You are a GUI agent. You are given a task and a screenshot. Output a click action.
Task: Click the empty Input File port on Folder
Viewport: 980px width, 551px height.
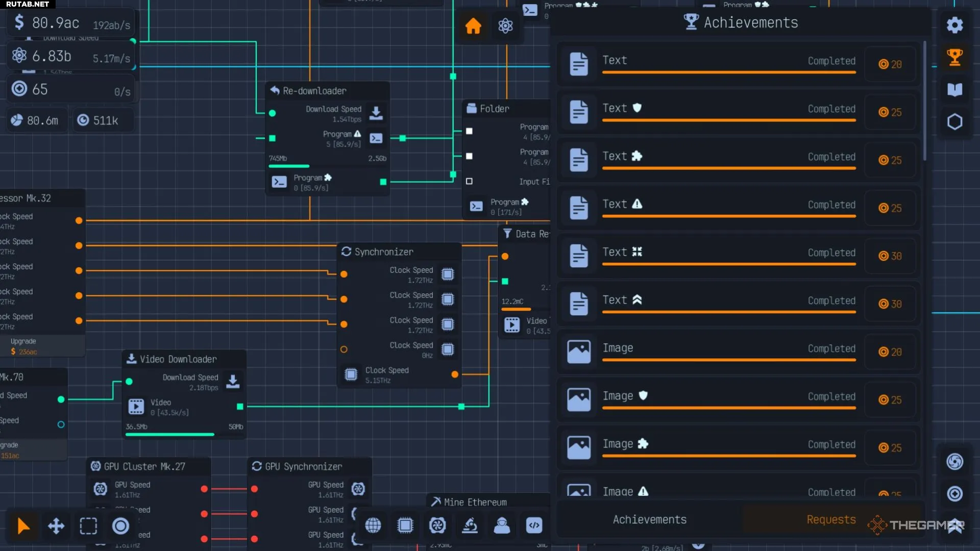(469, 181)
